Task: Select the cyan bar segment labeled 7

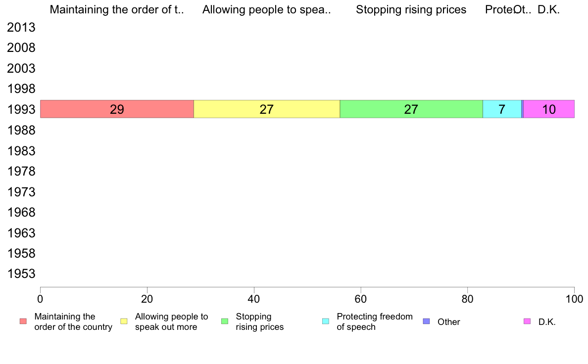Action: click(502, 109)
